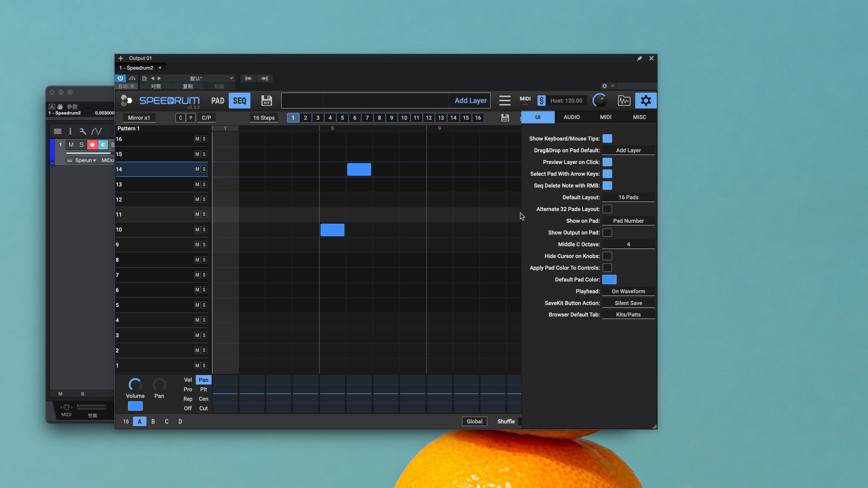Open the info i icon in back window
This screenshot has height=488, width=868.
tap(70, 131)
